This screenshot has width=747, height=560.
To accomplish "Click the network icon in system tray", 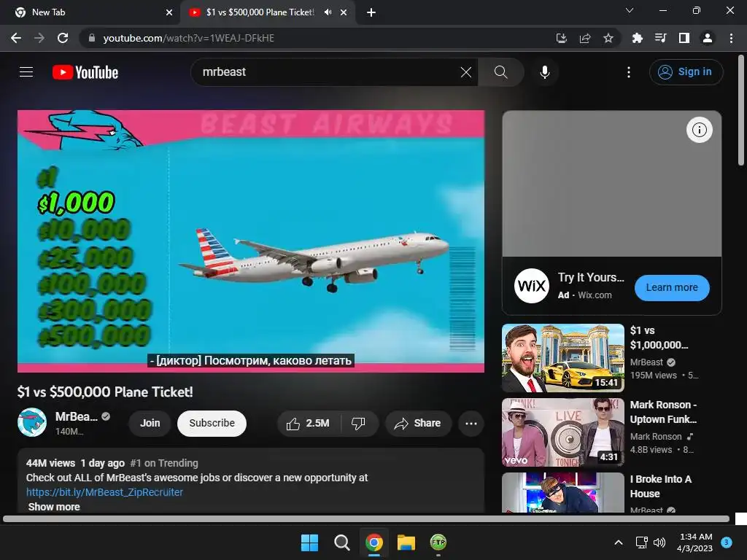I will tap(641, 542).
